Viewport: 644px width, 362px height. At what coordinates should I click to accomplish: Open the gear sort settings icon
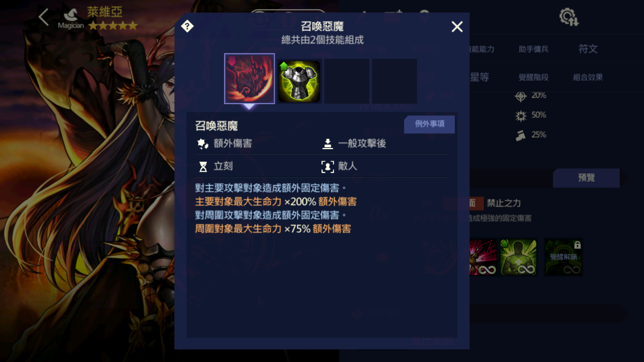(569, 17)
